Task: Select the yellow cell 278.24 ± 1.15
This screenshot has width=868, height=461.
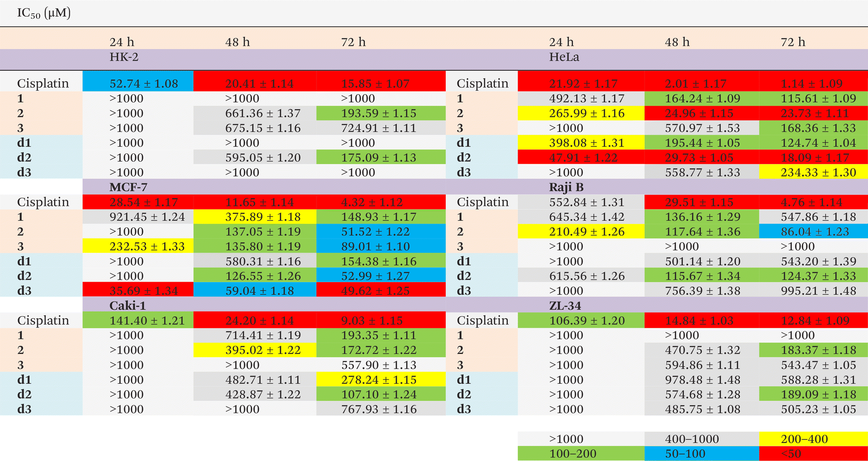Action: click(x=381, y=379)
